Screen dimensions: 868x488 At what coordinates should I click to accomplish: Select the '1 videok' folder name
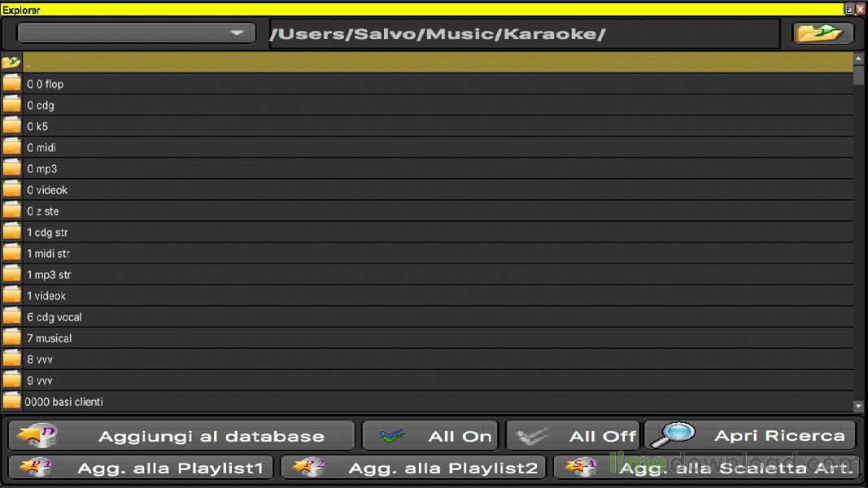click(46, 296)
